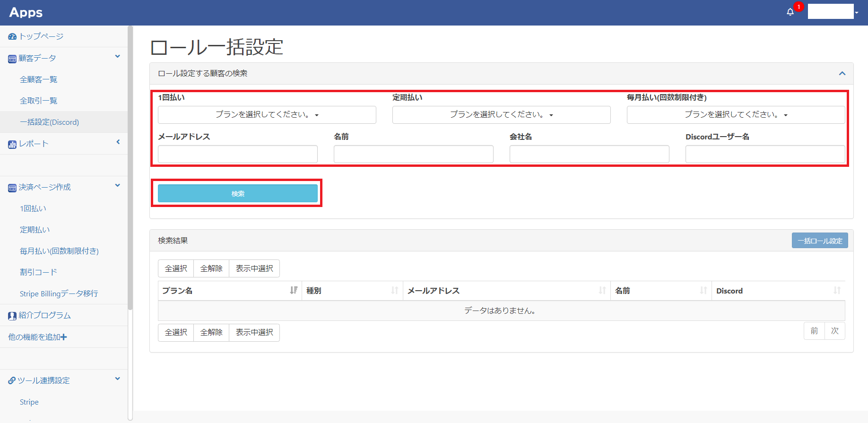Collapse the ロール設定する顧客の検索 panel chevron
Image resolution: width=868 pixels, height=423 pixels.
coord(842,73)
